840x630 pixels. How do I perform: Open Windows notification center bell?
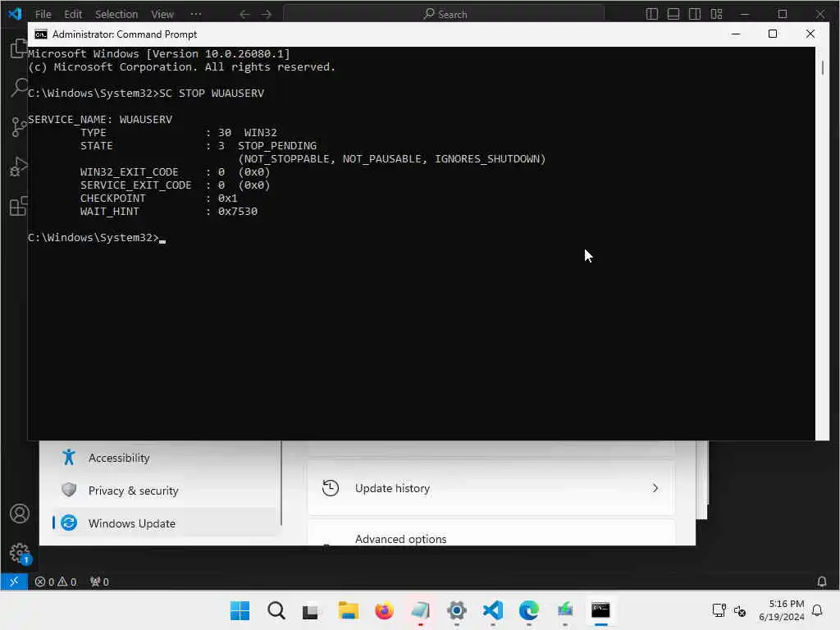point(818,610)
